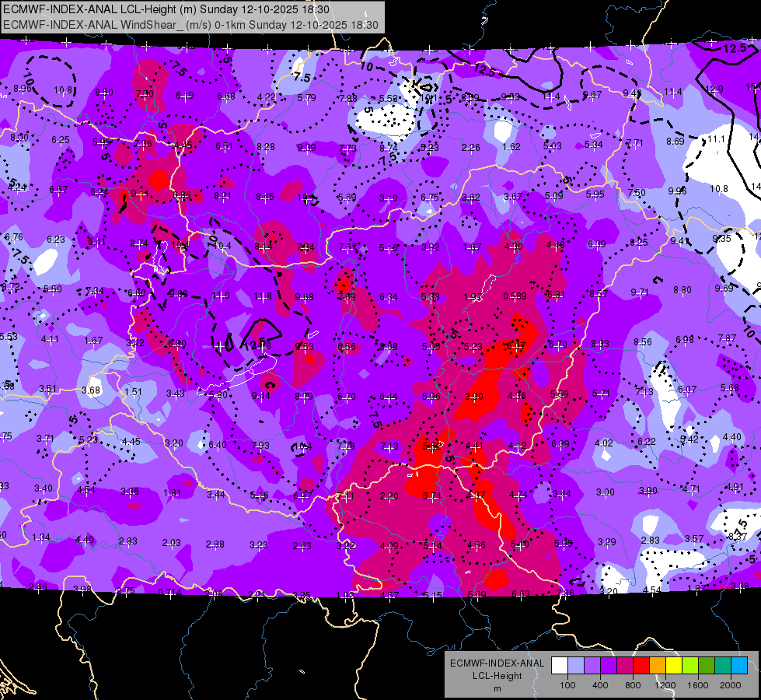Viewport: 761px width, 700px height.
Task: Click the wind shear value 12.9
Action: point(714,89)
